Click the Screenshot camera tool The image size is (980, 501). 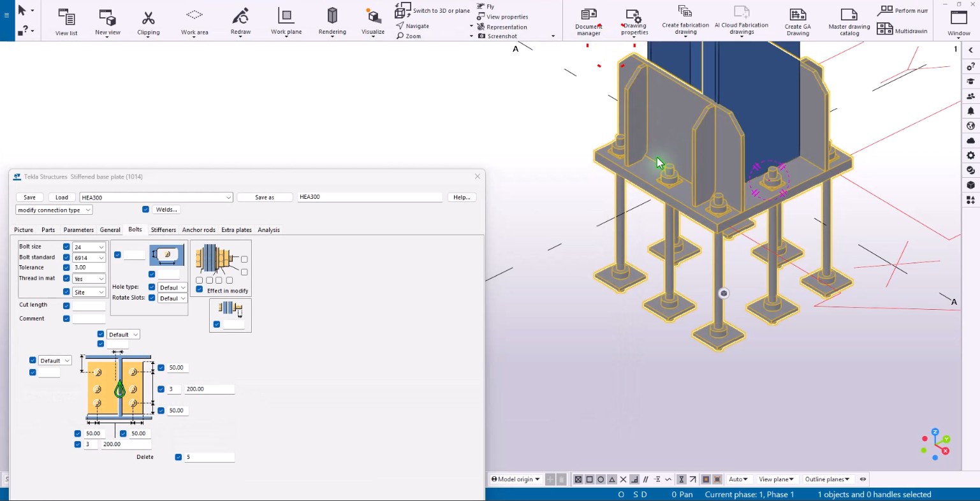tap(497, 36)
